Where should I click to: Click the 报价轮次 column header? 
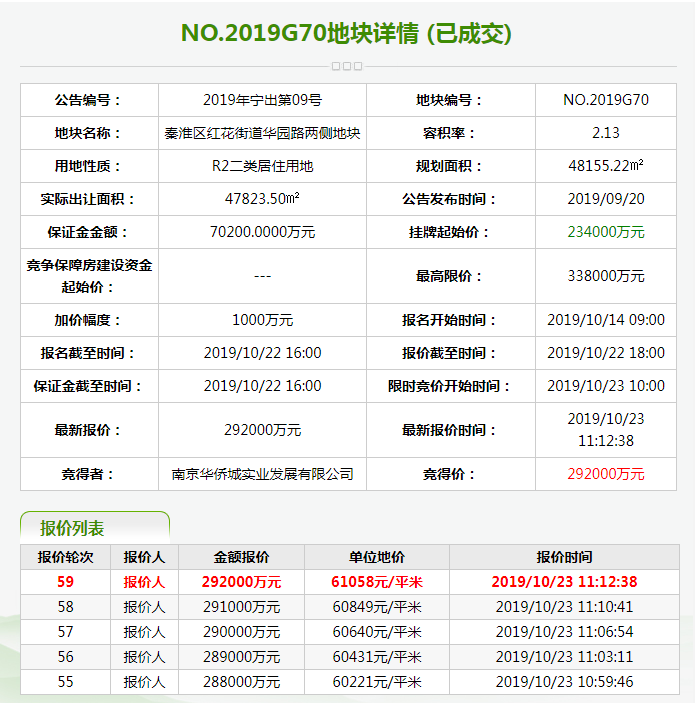[65, 557]
